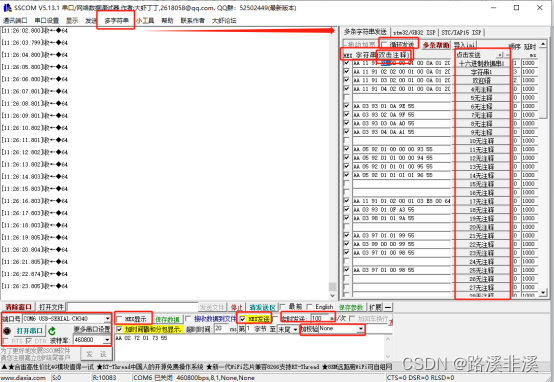Enable the 定时发送 timed send checkbox
Image resolution: width=554 pixels, height=382 pixels.
coord(276,319)
